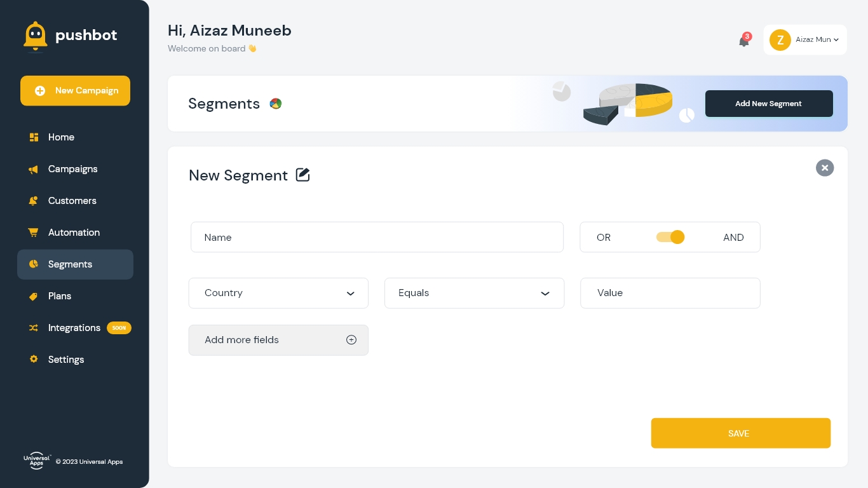
Task: Click the SAVE button
Action: [x=741, y=433]
